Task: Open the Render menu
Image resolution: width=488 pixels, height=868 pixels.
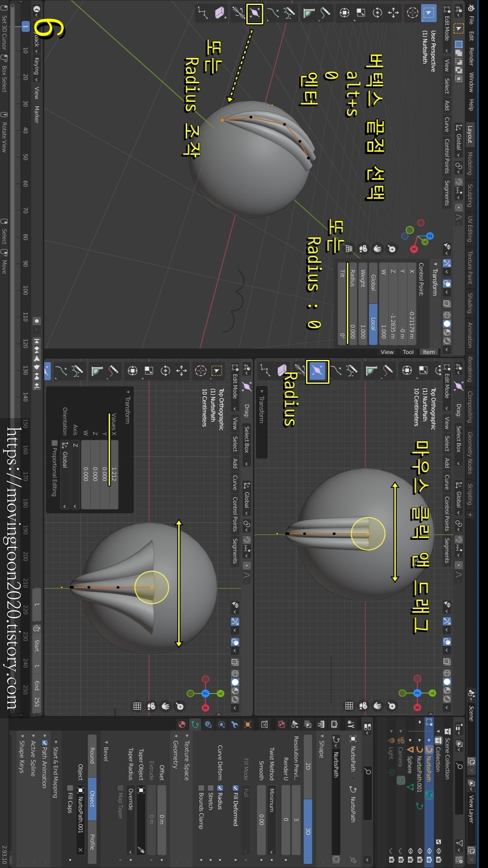Action: click(x=471, y=56)
